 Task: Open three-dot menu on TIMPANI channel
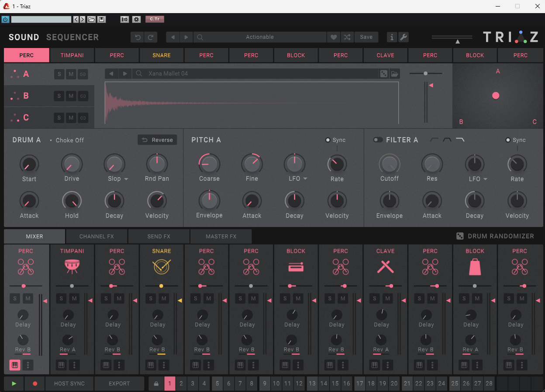[x=74, y=365]
